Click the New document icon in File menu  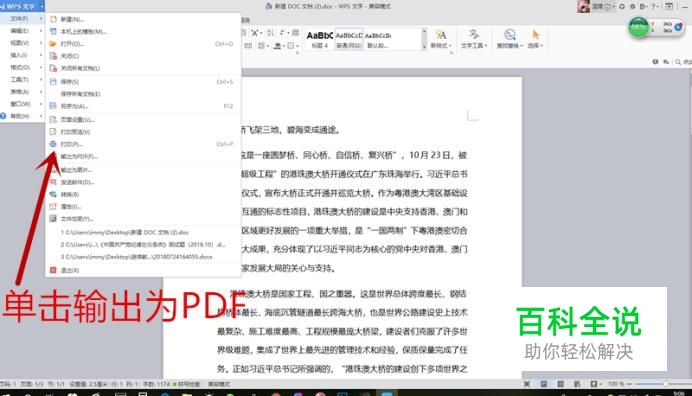[x=53, y=19]
